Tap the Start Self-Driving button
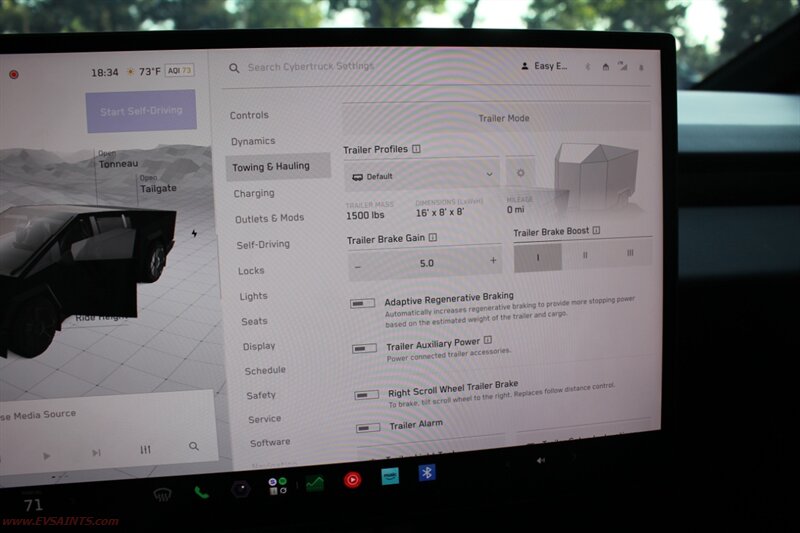The height and width of the screenshot is (533, 800). (141, 111)
